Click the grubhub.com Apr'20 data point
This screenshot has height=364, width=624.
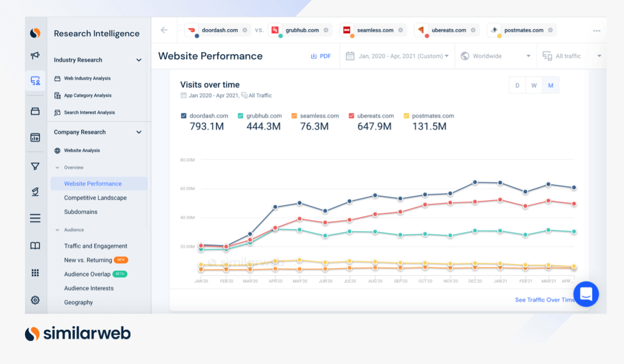pyautogui.click(x=275, y=229)
